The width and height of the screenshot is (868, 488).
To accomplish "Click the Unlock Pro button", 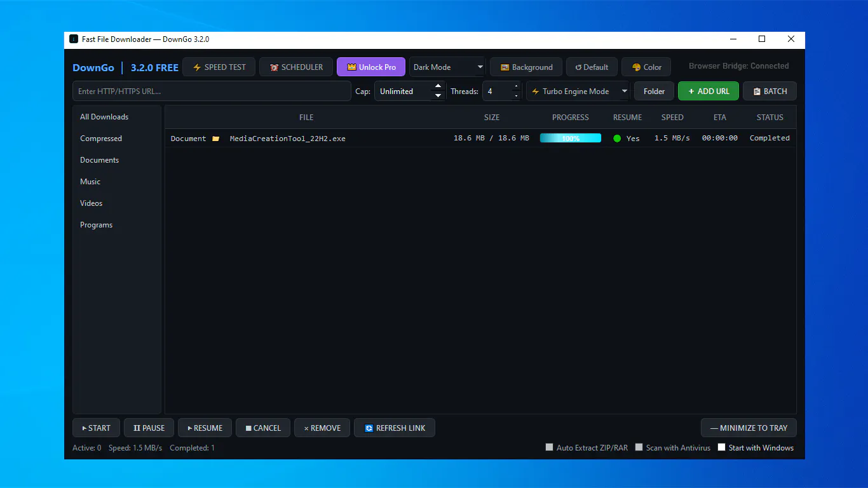I will [x=371, y=67].
